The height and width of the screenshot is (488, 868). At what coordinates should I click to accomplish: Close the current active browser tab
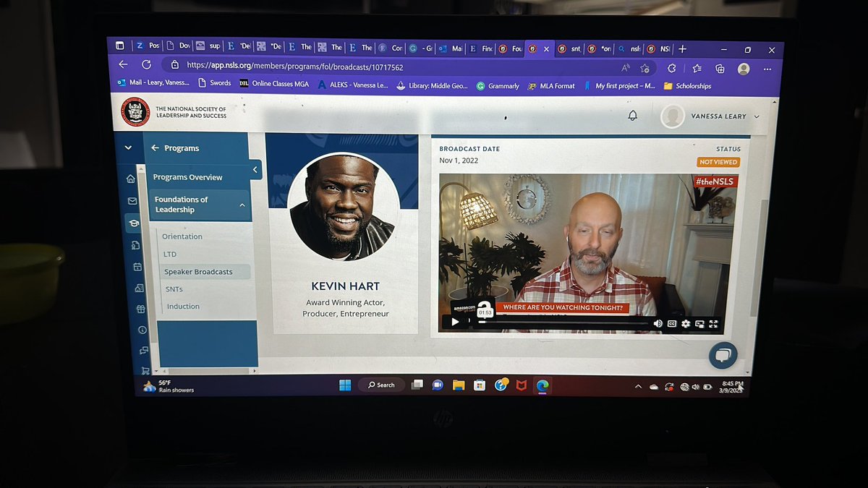pyautogui.click(x=545, y=49)
